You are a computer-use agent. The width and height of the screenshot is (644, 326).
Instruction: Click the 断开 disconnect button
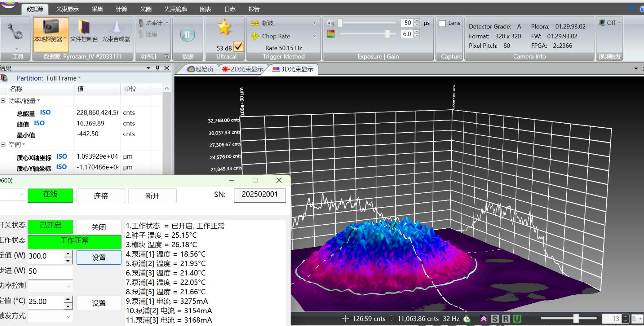click(x=152, y=196)
